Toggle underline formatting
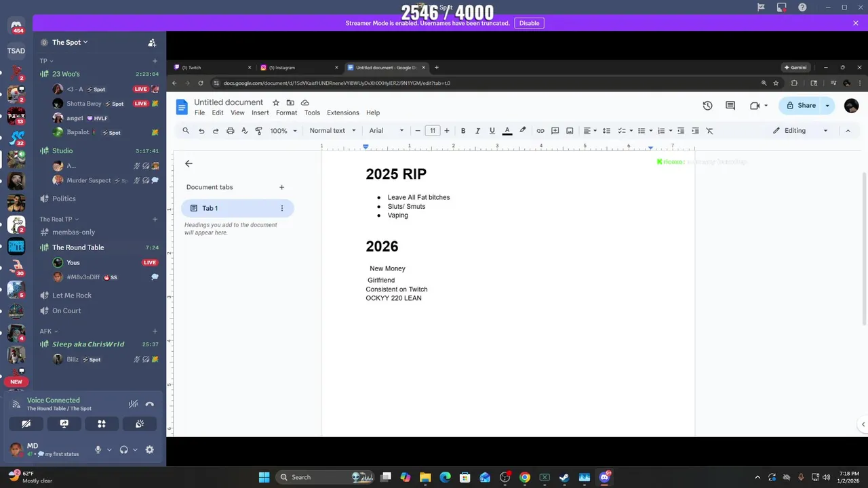868x488 pixels. coord(492,131)
